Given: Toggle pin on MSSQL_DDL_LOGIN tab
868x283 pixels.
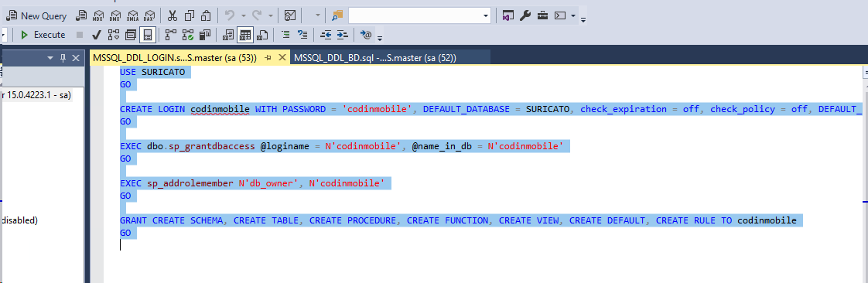Looking at the screenshot, I should point(268,57).
